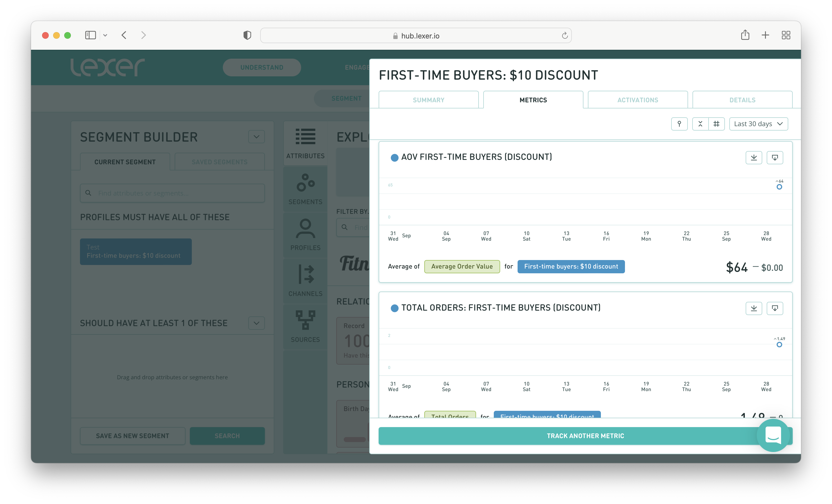
Task: Switch to Saved Segments tab
Action: (x=219, y=162)
